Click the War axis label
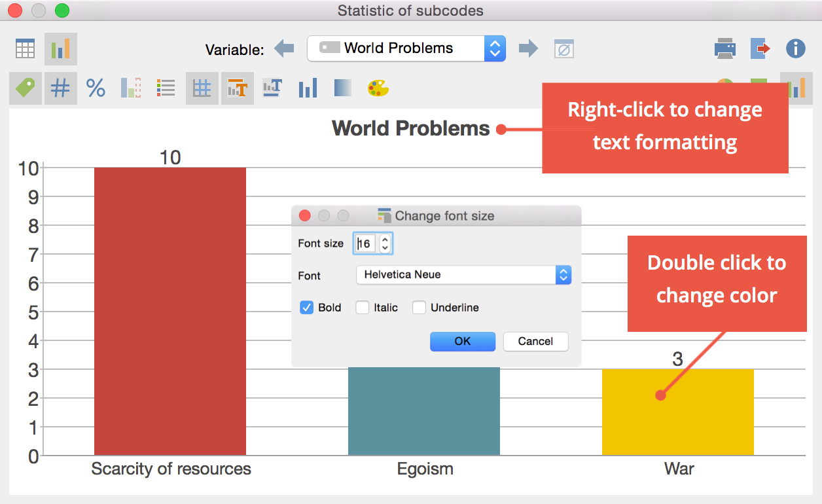Viewport: 822px width, 504px height. [x=679, y=469]
